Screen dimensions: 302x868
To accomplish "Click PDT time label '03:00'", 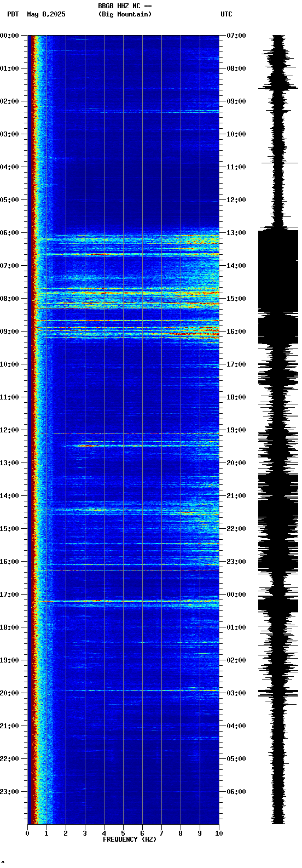I will pyautogui.click(x=10, y=134).
